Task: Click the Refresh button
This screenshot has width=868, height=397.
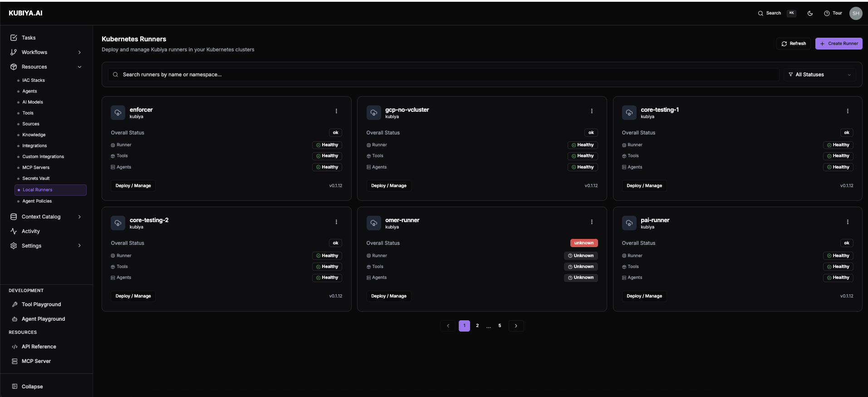Action: 794,44
